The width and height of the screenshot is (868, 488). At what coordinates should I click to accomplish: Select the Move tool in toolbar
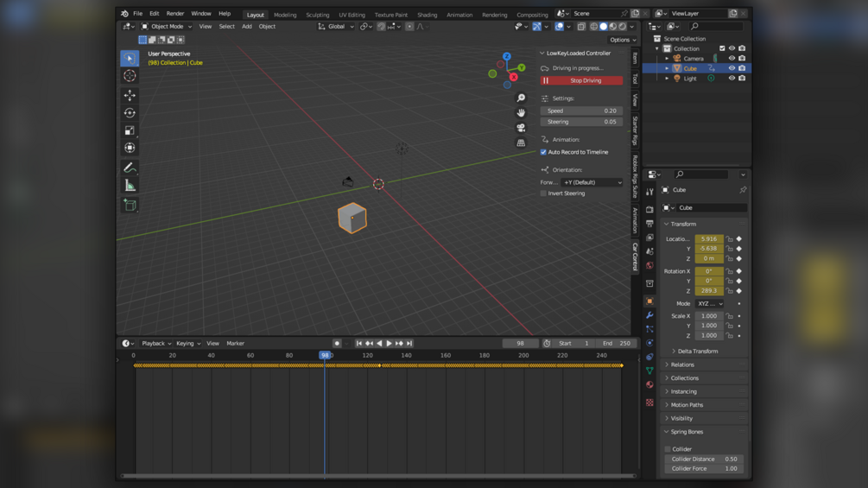pos(130,95)
